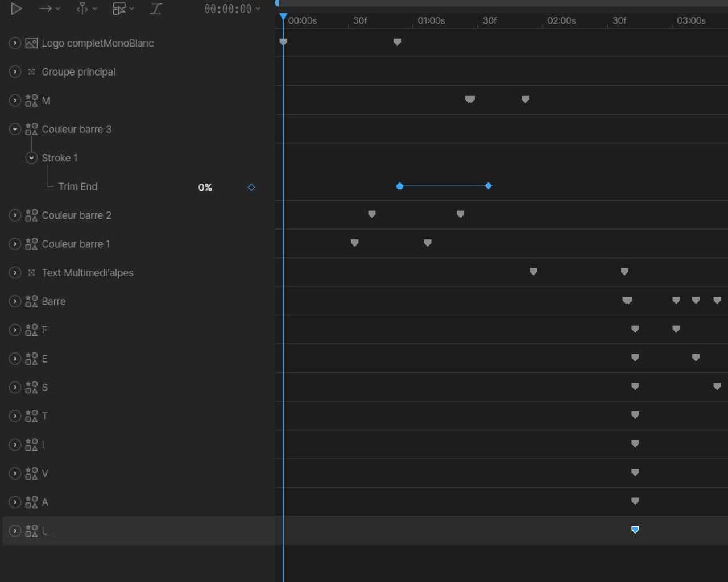
Task: Click the Play button in the timeline toolbar
Action: pyautogui.click(x=16, y=9)
